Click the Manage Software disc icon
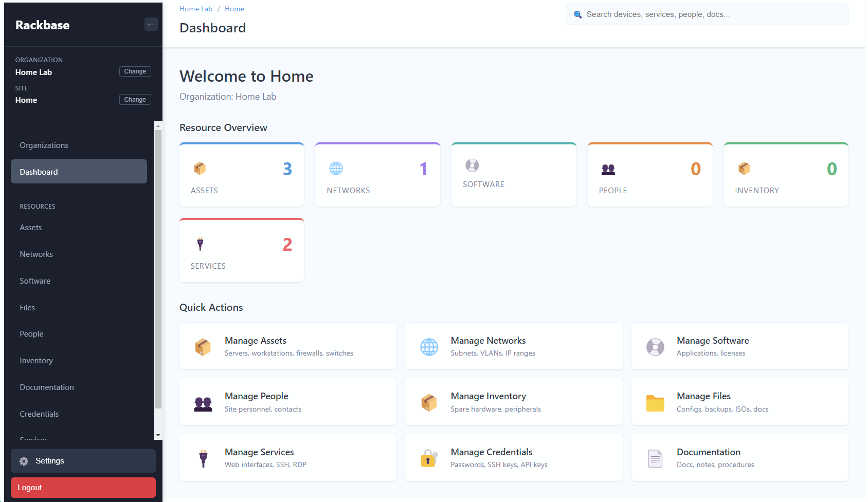This screenshot has height=502, width=868. click(655, 347)
